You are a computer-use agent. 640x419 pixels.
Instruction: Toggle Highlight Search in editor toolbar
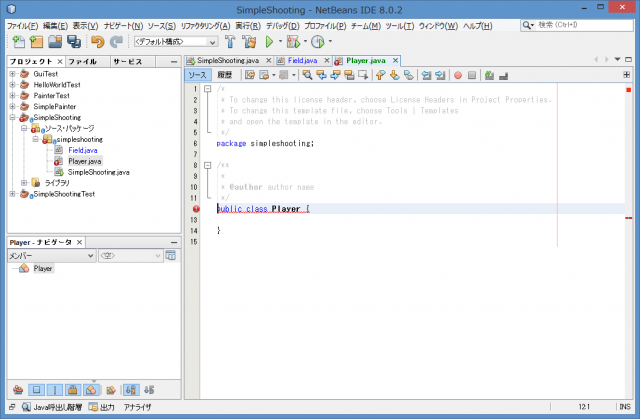(349, 75)
